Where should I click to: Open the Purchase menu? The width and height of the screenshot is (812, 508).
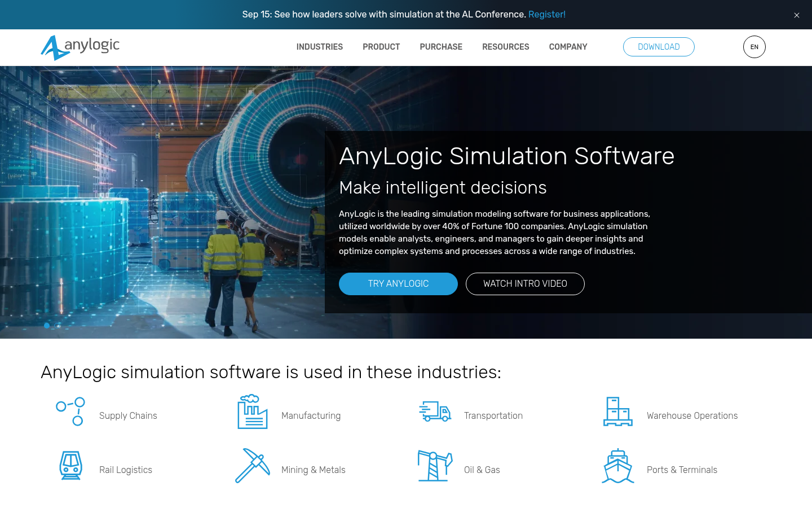coord(441,47)
